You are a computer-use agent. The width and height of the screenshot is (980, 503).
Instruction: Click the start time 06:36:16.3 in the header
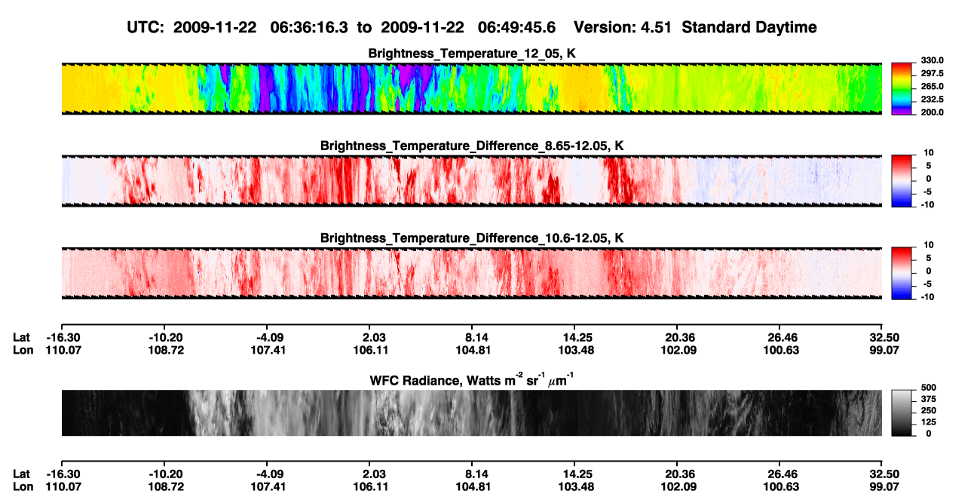[x=311, y=28]
